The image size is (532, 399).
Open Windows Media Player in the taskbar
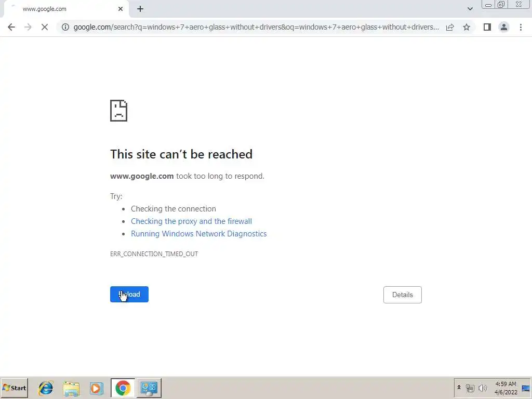click(97, 388)
